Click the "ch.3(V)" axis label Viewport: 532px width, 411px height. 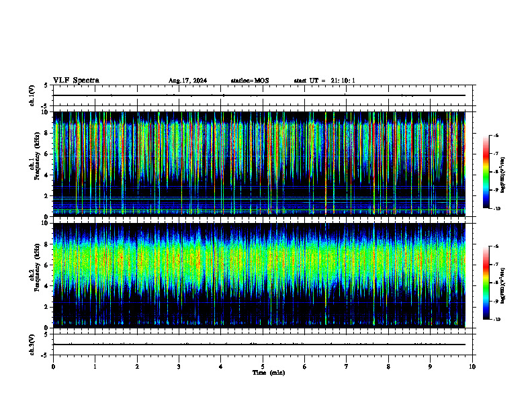coord(32,345)
